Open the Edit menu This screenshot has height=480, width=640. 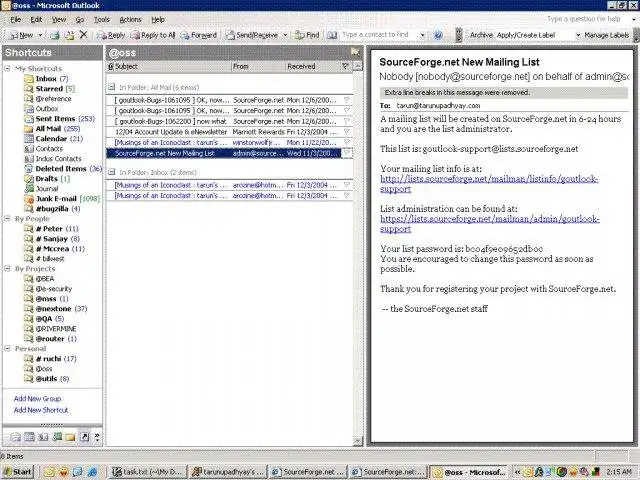point(36,19)
